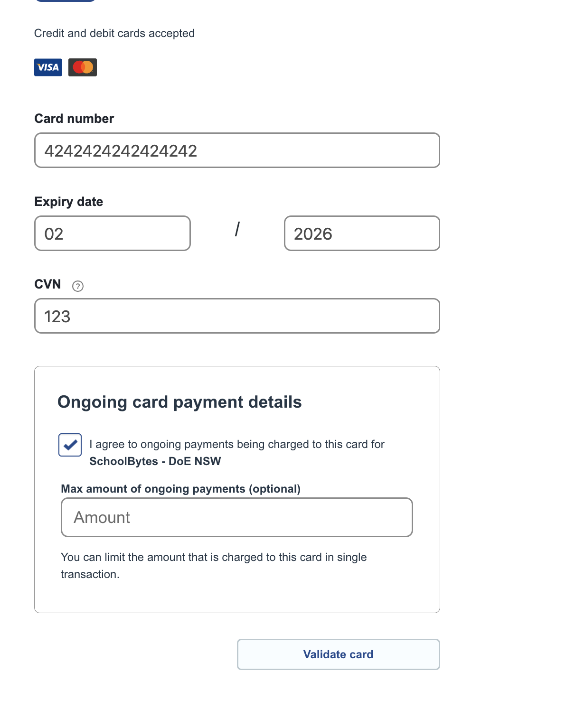Click the Mastercard logo
566x728 pixels.
point(83,67)
